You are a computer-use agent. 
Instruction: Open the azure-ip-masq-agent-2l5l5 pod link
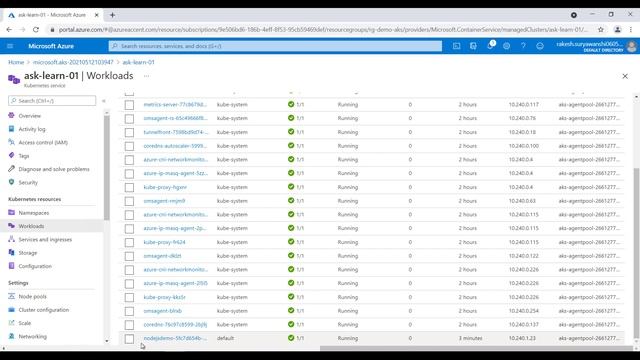176,283
